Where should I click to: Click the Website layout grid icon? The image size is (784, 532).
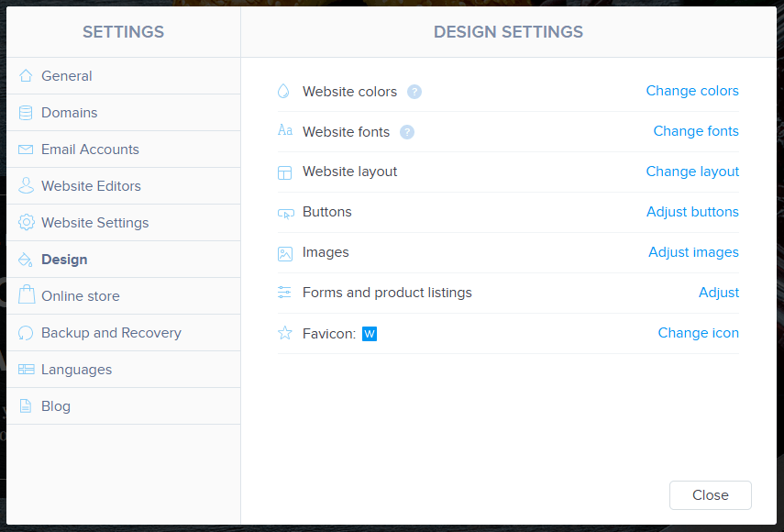[x=284, y=172]
